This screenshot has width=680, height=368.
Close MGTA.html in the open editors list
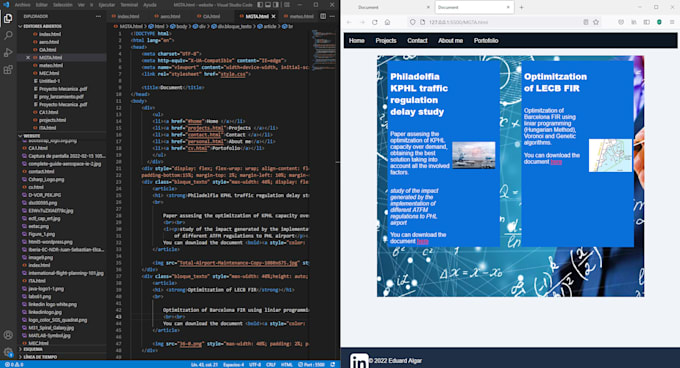28,58
